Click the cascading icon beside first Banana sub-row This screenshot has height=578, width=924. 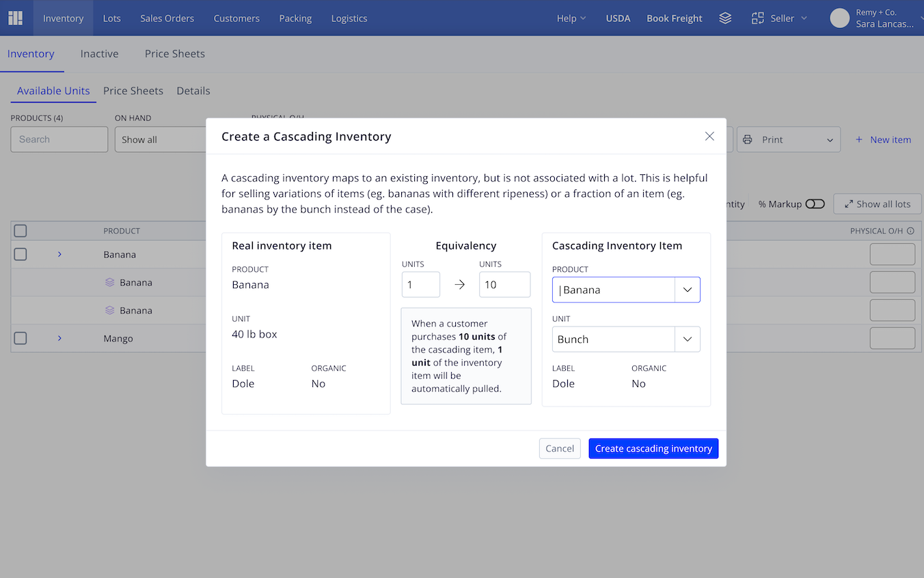(x=109, y=282)
